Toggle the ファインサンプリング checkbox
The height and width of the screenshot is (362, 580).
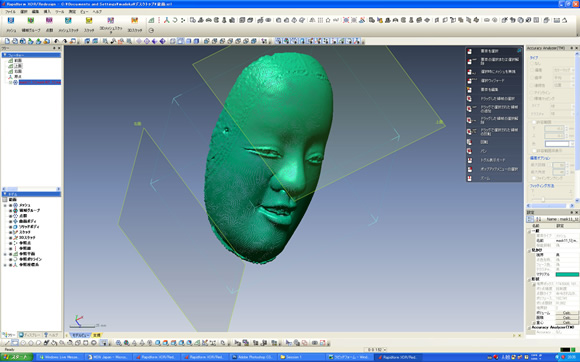tap(534, 178)
